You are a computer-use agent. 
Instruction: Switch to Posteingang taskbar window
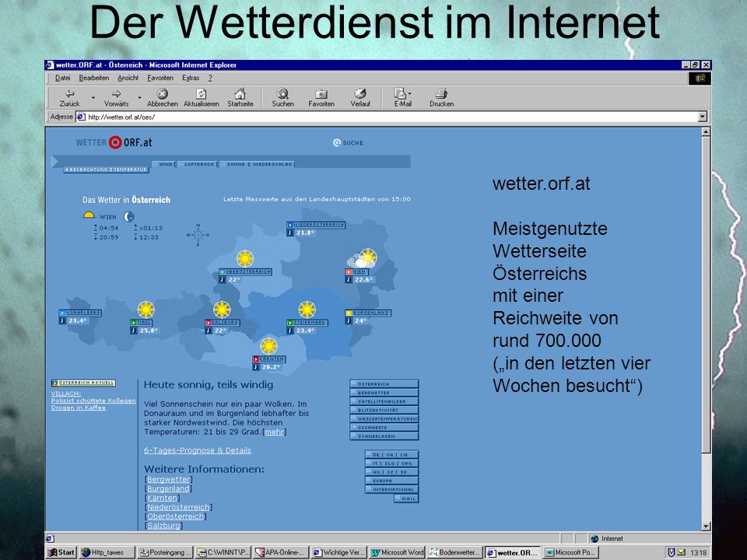coord(165,552)
